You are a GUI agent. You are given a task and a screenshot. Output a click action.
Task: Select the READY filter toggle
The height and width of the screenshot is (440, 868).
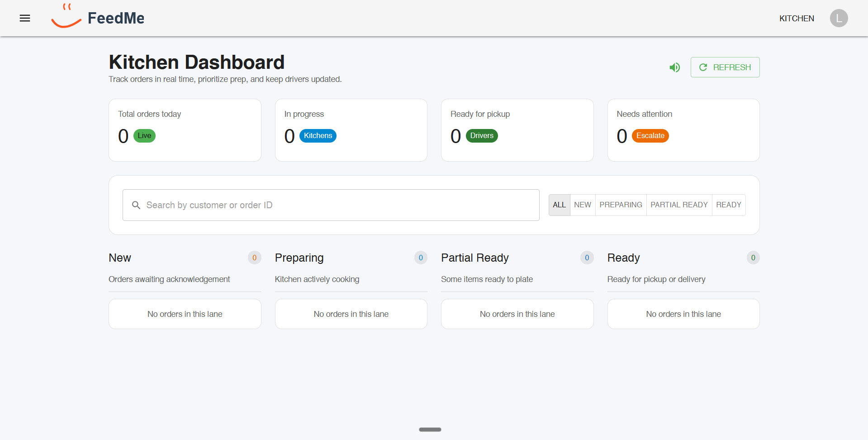tap(728, 205)
